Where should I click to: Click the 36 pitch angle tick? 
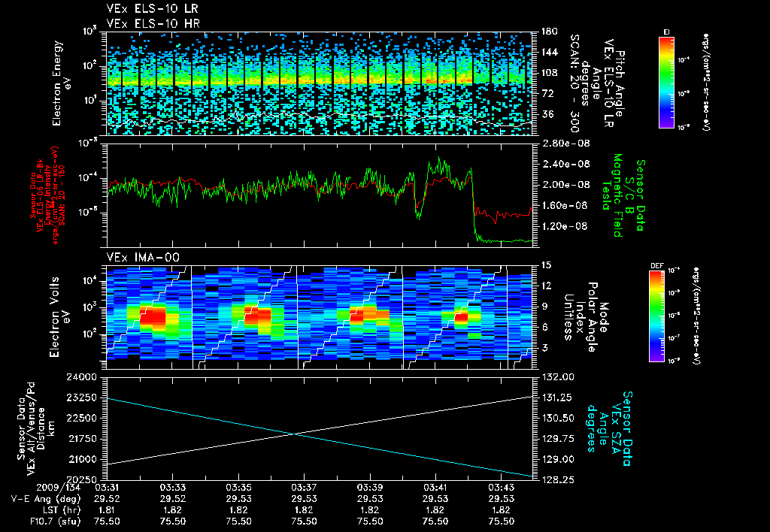547,114
